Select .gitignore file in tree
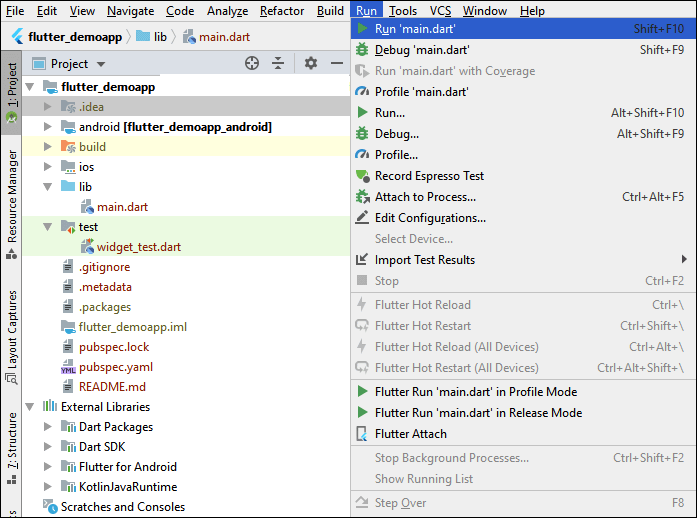This screenshot has height=518, width=697. 104,267
